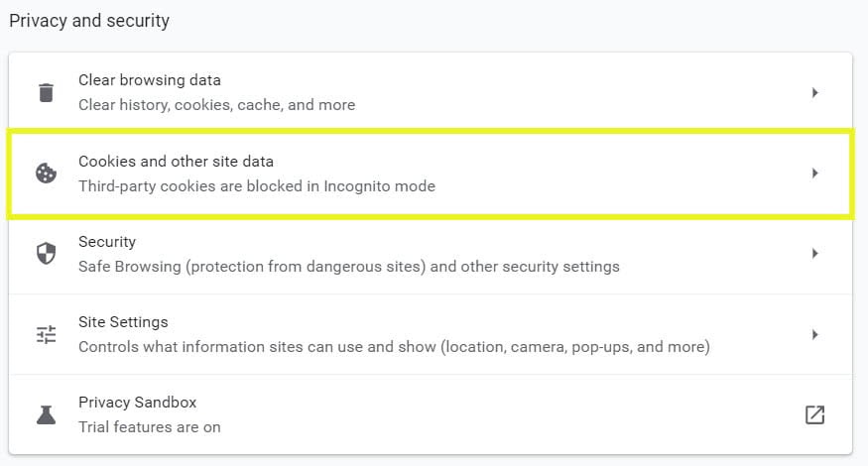The image size is (868, 466).
Task: Click the Site Settings sliders icon
Action: (x=46, y=334)
